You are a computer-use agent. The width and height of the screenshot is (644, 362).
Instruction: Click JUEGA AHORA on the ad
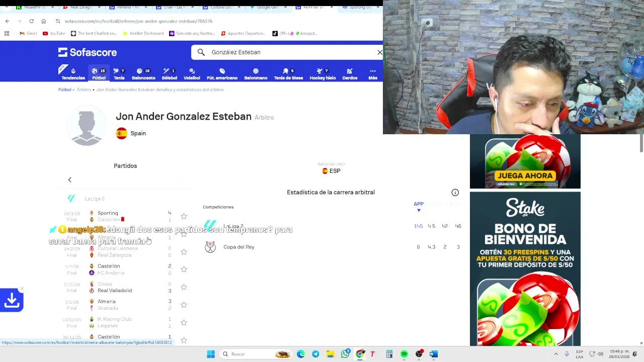pos(525,175)
